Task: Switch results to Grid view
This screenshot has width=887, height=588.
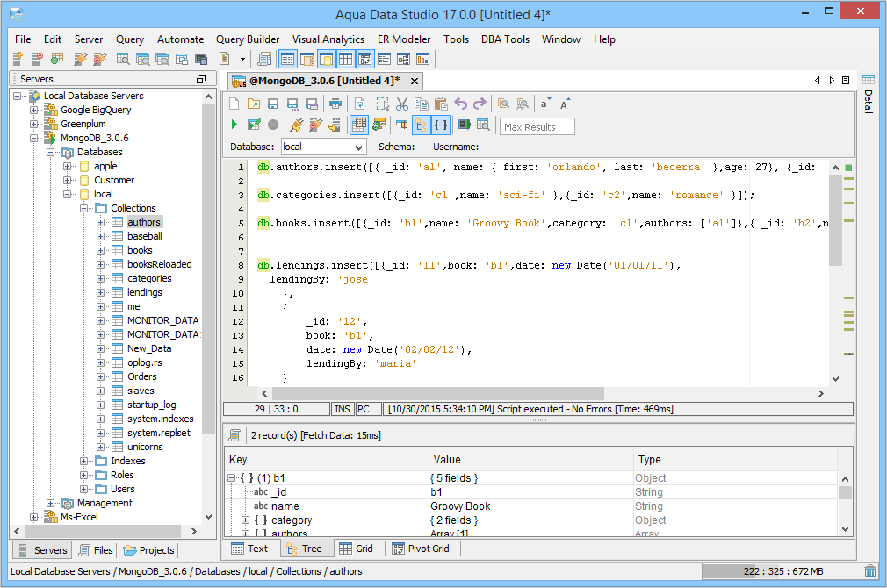Action: 357,549
